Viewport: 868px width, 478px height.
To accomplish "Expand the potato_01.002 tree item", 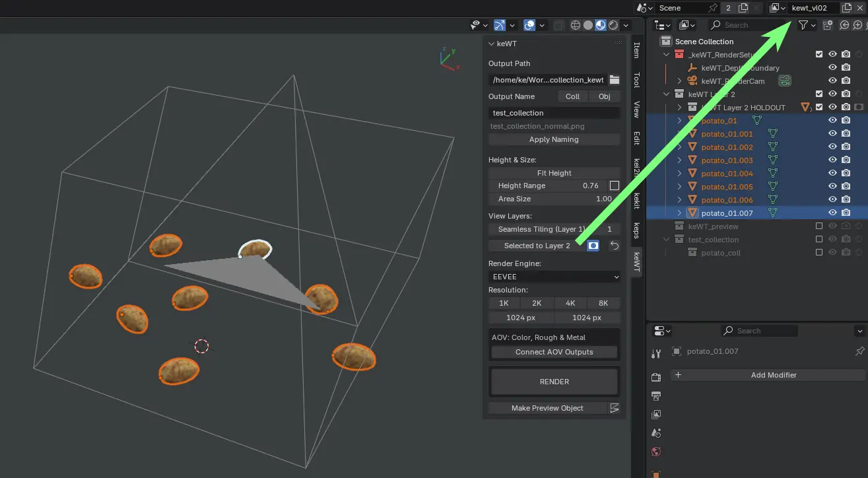I will pos(679,147).
